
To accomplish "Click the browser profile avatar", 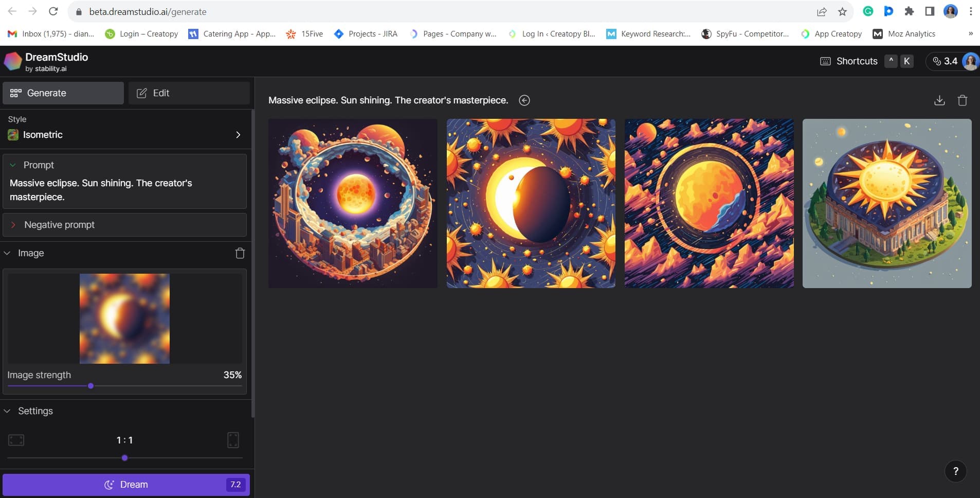I will tap(951, 11).
